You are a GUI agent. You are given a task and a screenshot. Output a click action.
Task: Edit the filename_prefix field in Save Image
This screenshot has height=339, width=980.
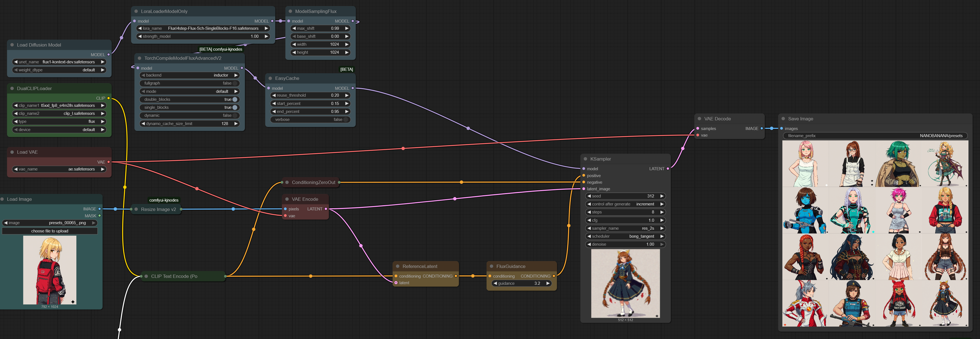point(875,135)
